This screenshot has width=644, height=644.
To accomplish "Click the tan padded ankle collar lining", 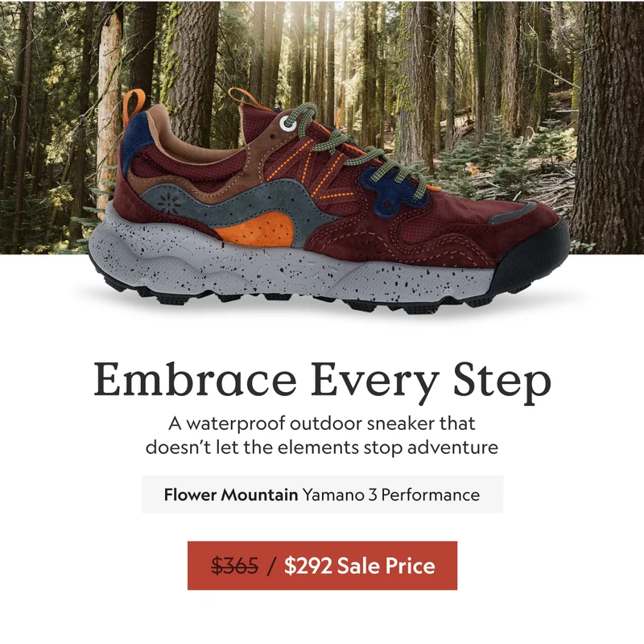I will click(189, 139).
